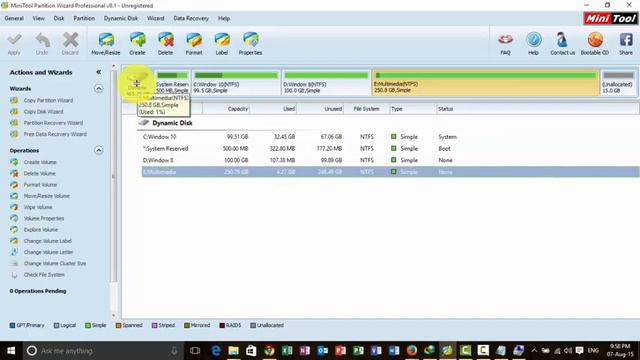Open the Disk menu
The width and height of the screenshot is (640, 360).
coord(59,18)
